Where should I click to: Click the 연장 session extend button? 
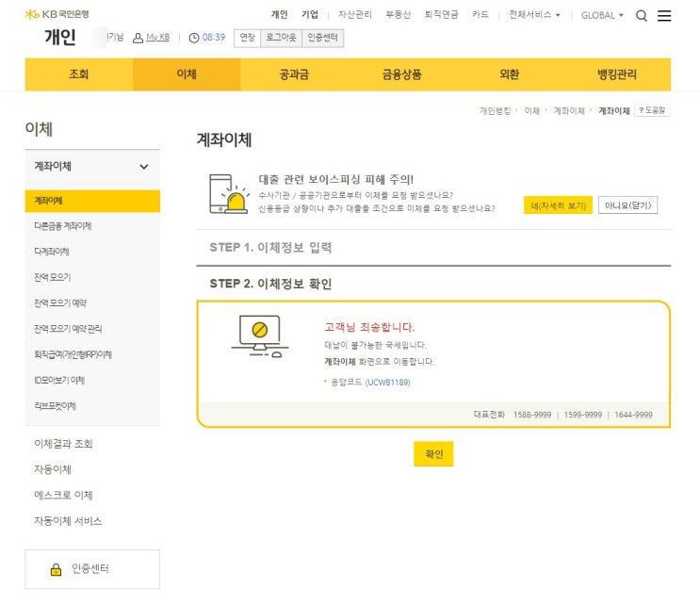point(248,38)
